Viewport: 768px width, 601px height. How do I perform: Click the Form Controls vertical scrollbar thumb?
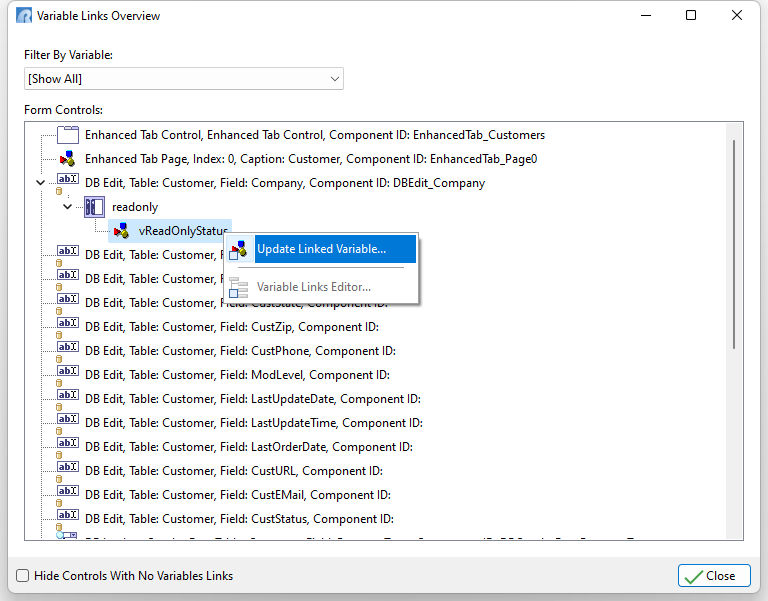[x=734, y=244]
